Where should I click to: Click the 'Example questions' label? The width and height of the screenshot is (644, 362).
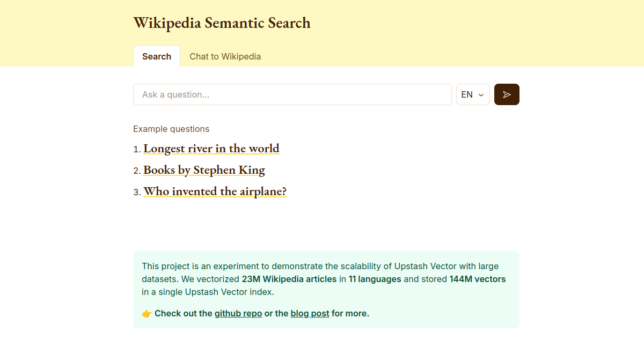171,129
